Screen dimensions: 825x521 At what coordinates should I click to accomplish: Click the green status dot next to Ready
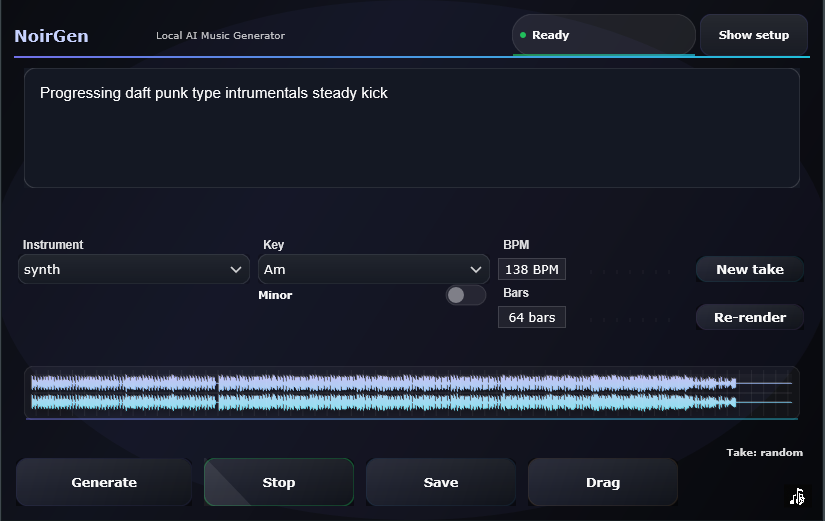(523, 35)
